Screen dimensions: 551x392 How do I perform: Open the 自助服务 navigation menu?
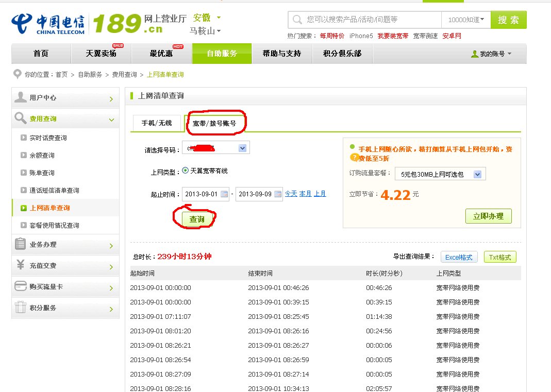pos(222,54)
